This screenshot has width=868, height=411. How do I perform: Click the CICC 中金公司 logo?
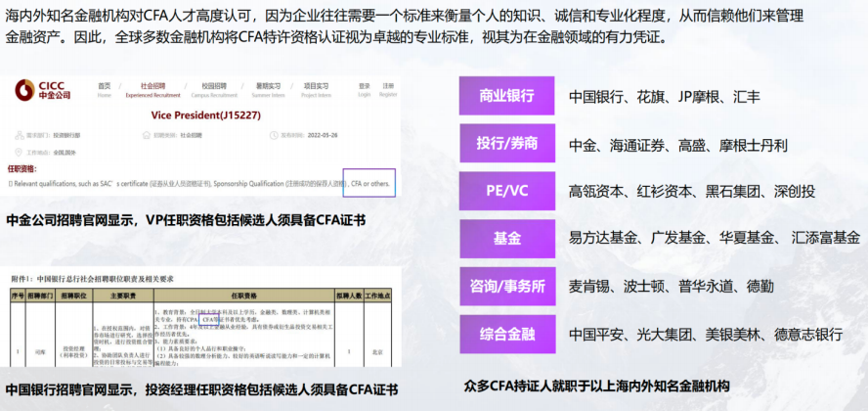tap(43, 90)
